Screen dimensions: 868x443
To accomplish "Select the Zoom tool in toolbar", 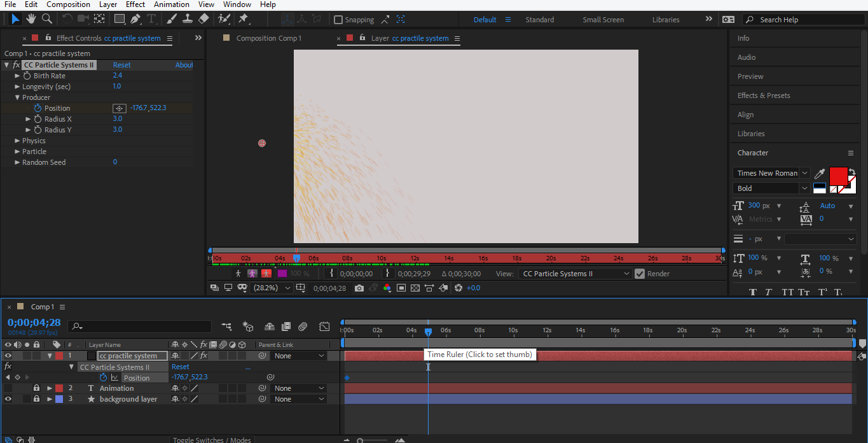I will [x=46, y=19].
